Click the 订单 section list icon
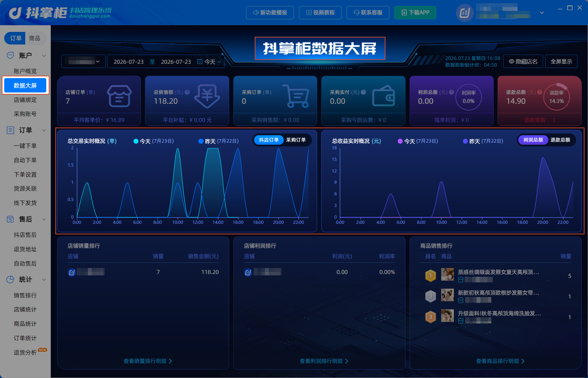 click(x=11, y=130)
